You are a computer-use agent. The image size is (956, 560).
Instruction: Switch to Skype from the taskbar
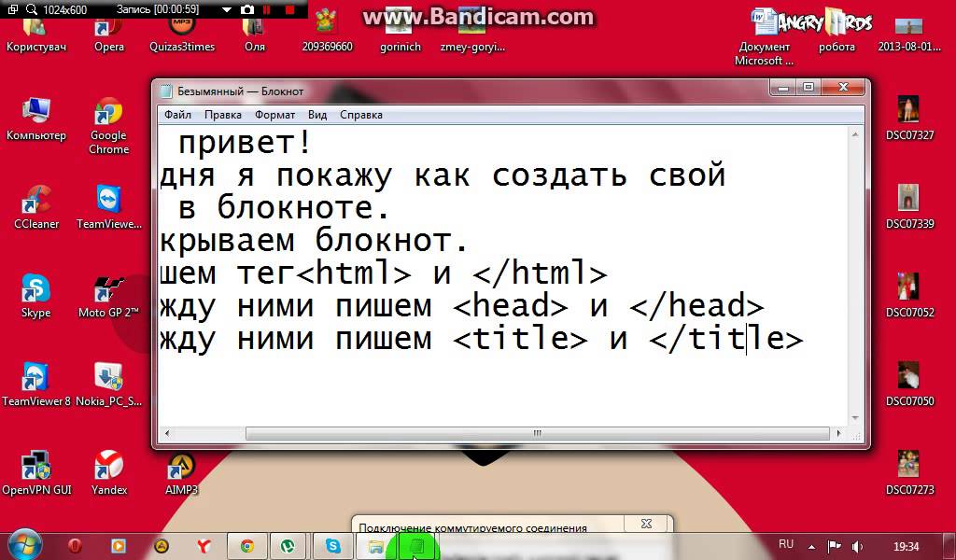(333, 546)
